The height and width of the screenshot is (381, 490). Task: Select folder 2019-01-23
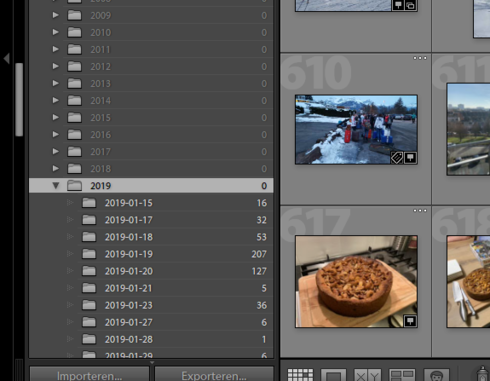[151, 305]
